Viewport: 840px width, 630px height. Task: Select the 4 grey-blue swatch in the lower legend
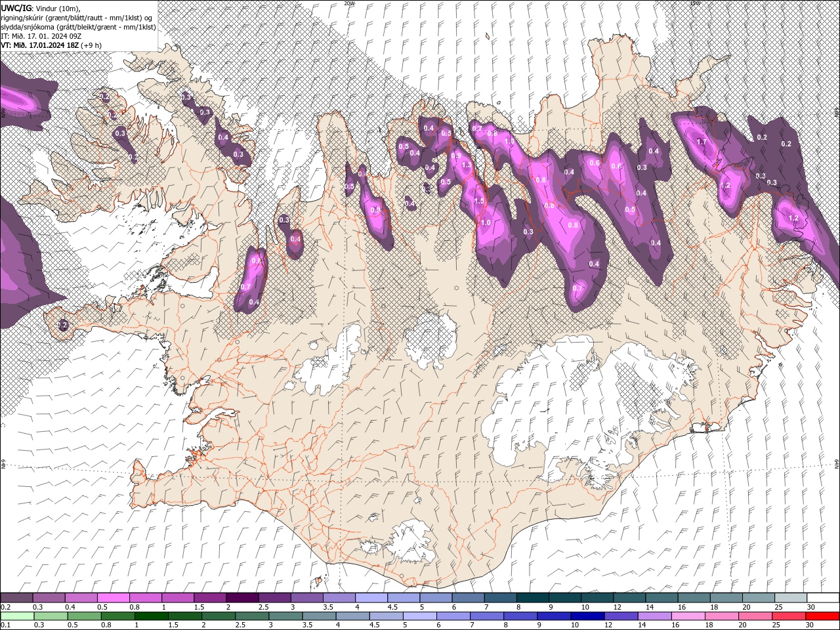pyautogui.click(x=352, y=616)
